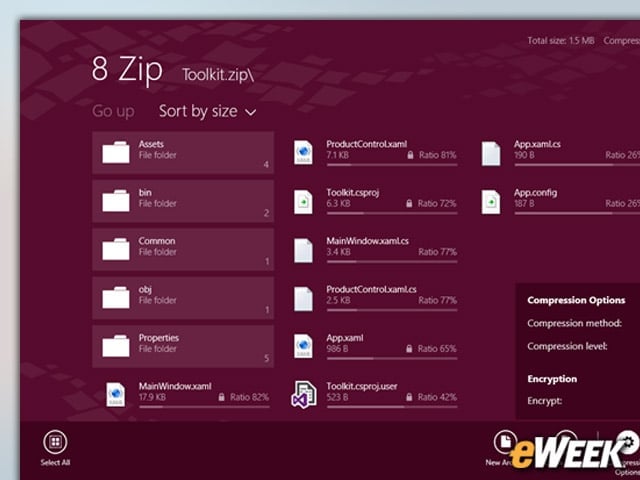Select the App.xaml file name
Screen dimensions: 640x480
(345, 338)
